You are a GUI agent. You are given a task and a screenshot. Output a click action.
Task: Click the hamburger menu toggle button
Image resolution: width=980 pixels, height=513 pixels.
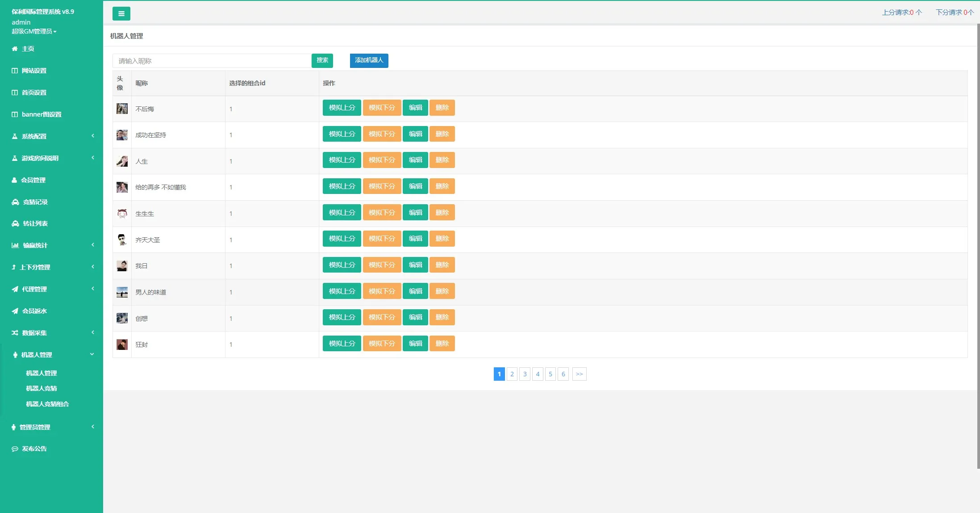[x=121, y=14]
